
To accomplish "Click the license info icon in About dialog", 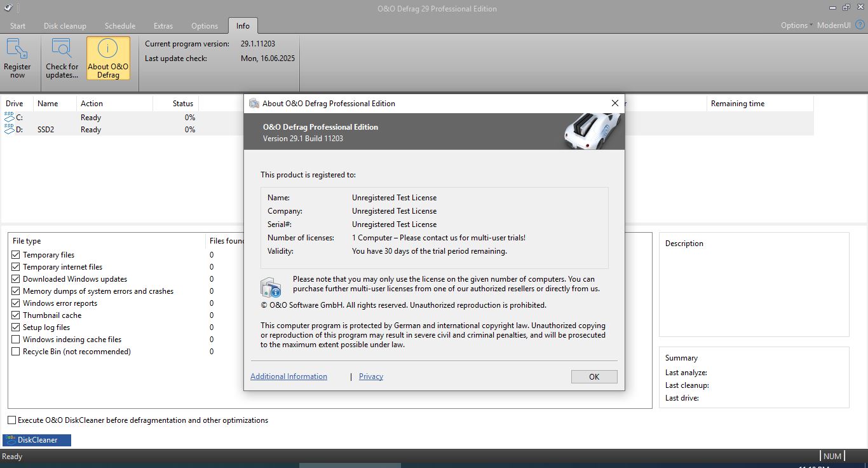I will (271, 287).
